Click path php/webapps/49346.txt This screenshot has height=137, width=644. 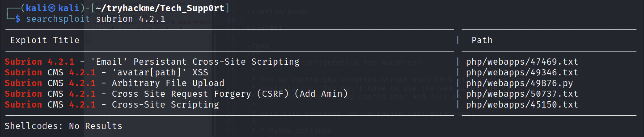tap(522, 72)
